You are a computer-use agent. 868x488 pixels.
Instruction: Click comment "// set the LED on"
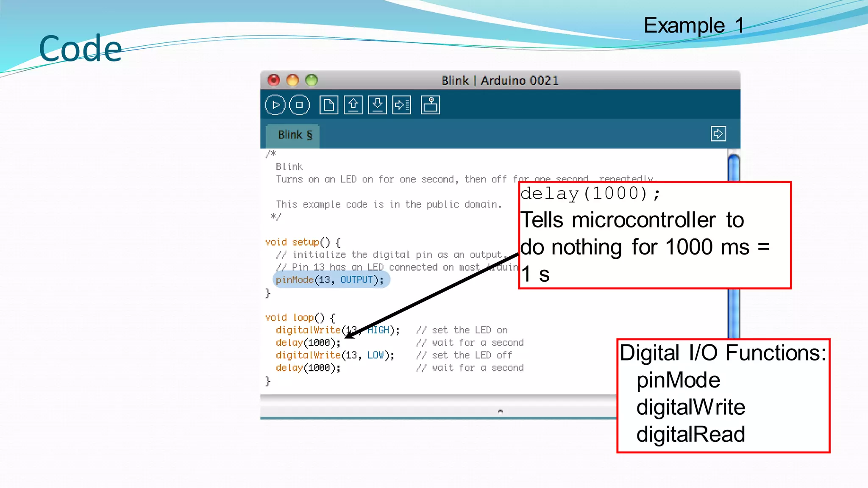(x=462, y=330)
